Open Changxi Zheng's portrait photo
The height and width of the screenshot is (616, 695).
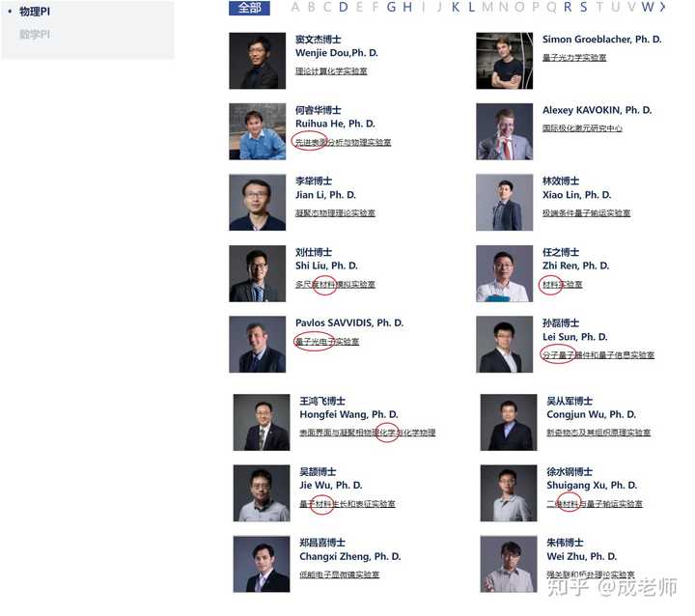click(262, 564)
